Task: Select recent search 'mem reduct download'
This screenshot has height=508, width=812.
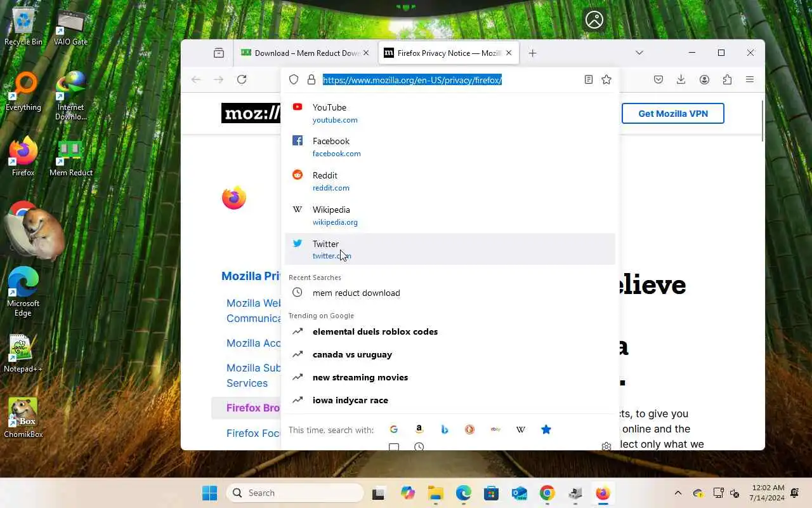Action: 450,293
